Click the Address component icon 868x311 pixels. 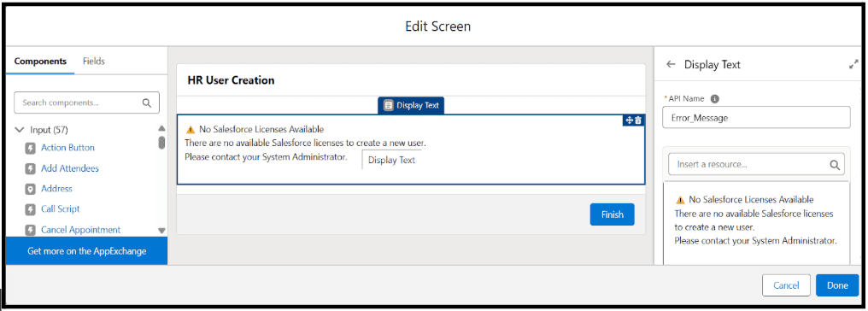(x=31, y=189)
